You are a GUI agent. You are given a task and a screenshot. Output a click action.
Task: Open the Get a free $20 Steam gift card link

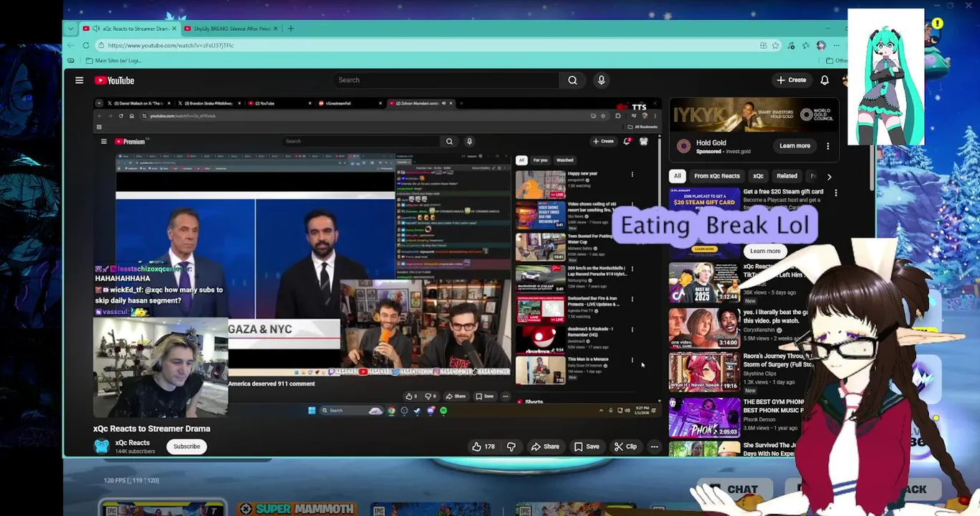point(783,192)
